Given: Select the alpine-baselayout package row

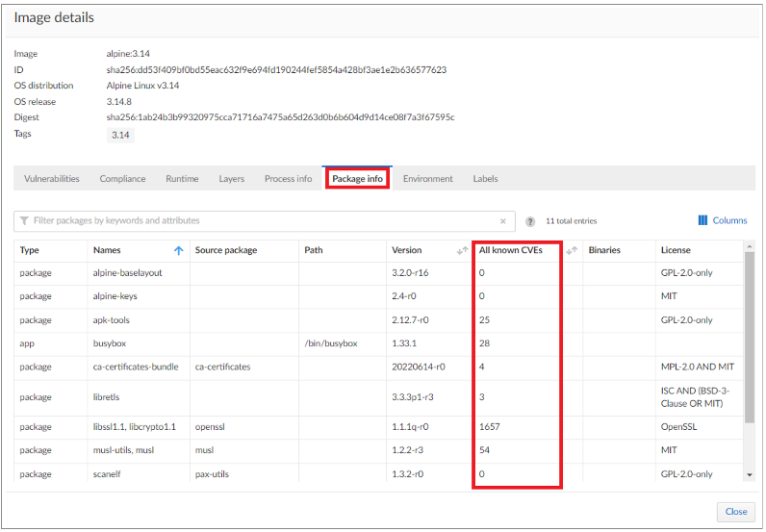Looking at the screenshot, I should click(x=378, y=273).
